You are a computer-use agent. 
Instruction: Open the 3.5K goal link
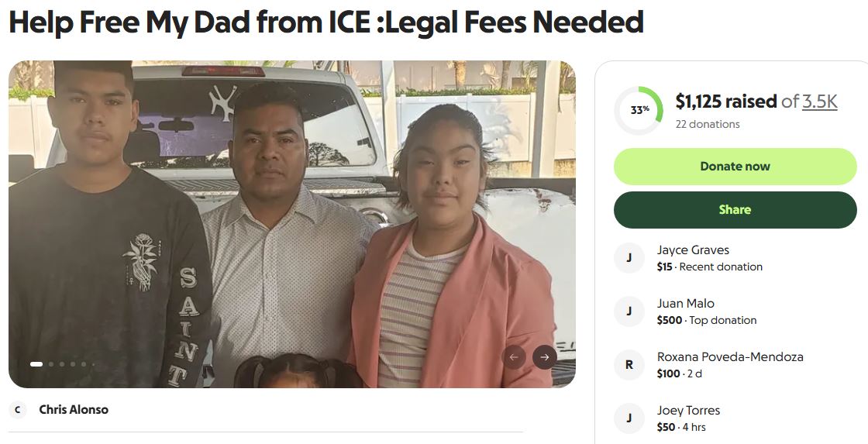(820, 102)
